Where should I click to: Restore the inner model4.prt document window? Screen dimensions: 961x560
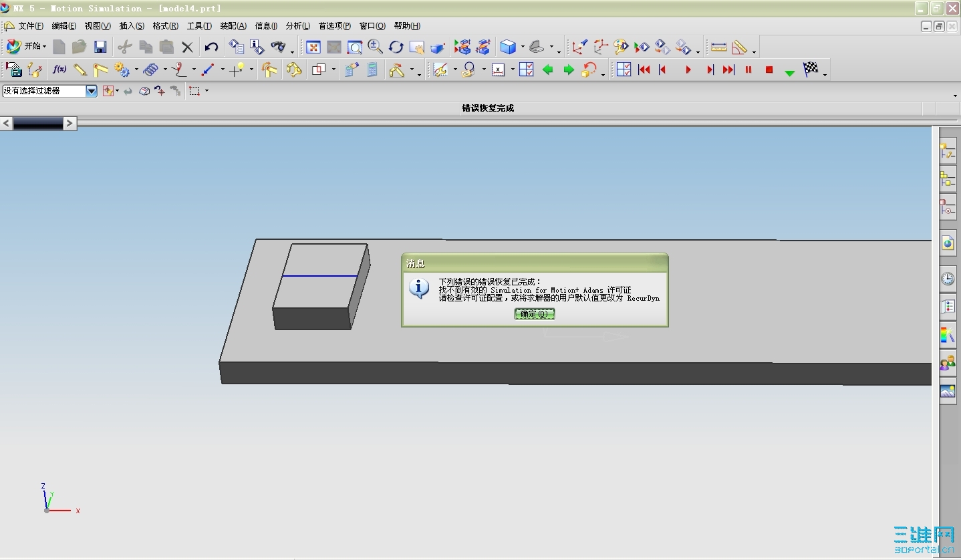[x=939, y=26]
